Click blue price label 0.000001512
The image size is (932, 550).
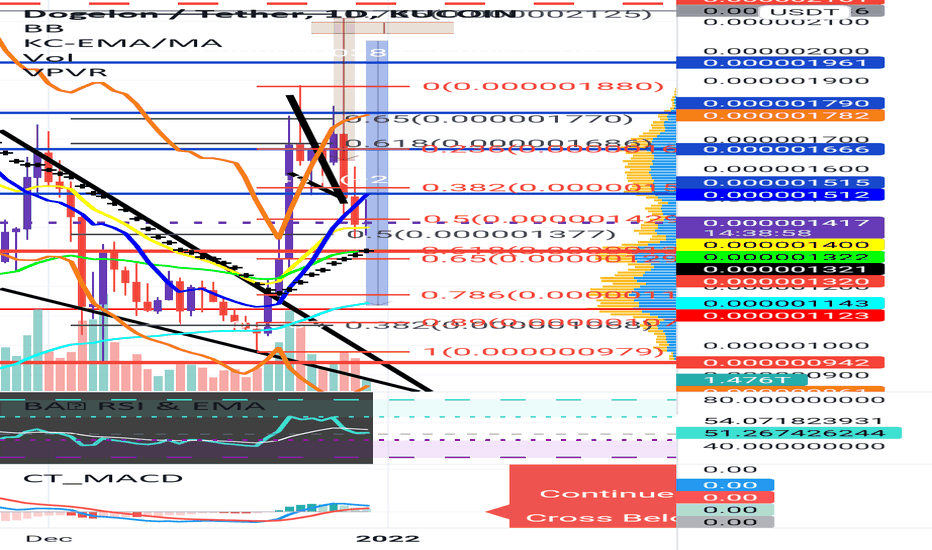point(780,195)
